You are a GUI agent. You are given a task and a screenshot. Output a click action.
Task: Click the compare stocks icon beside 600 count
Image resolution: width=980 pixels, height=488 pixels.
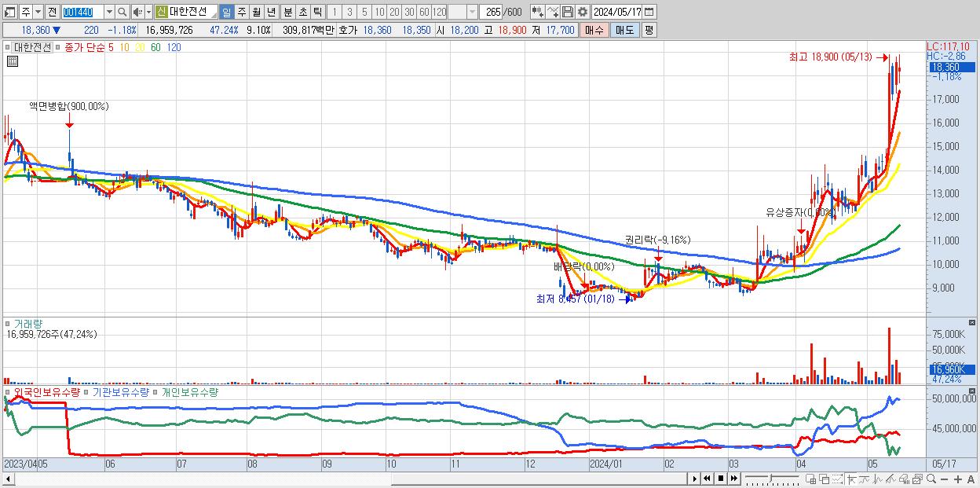536,12
